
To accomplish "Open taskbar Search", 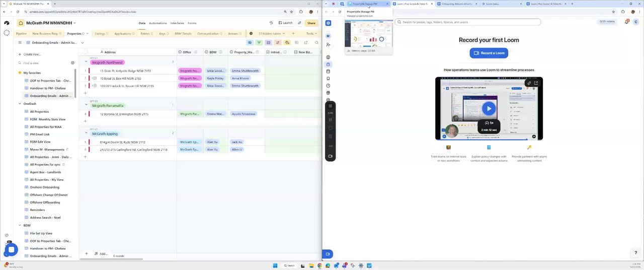I will [x=288, y=265].
